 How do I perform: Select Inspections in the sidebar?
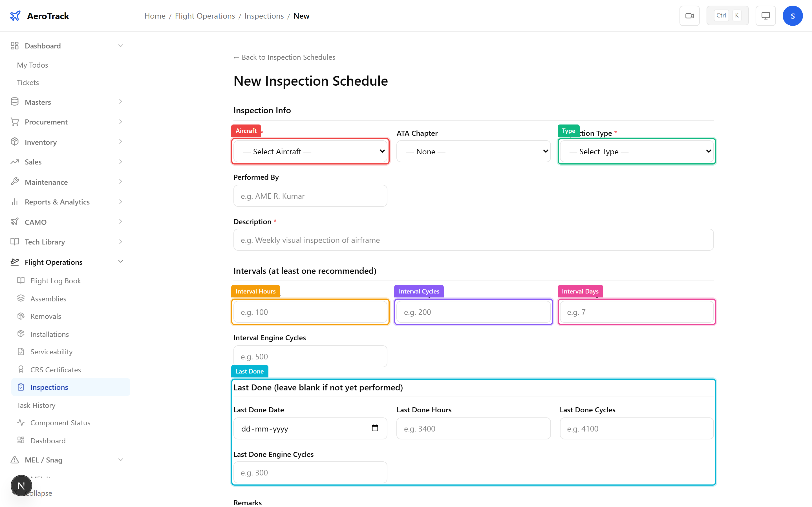[50, 387]
